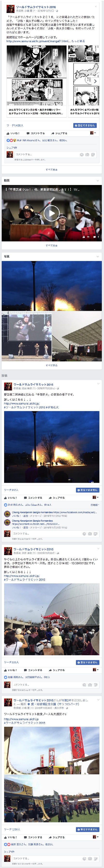The height and width of the screenshot is (868, 104).
Task: Expand the 動画 section header chevron
Action: click(x=98, y=181)
